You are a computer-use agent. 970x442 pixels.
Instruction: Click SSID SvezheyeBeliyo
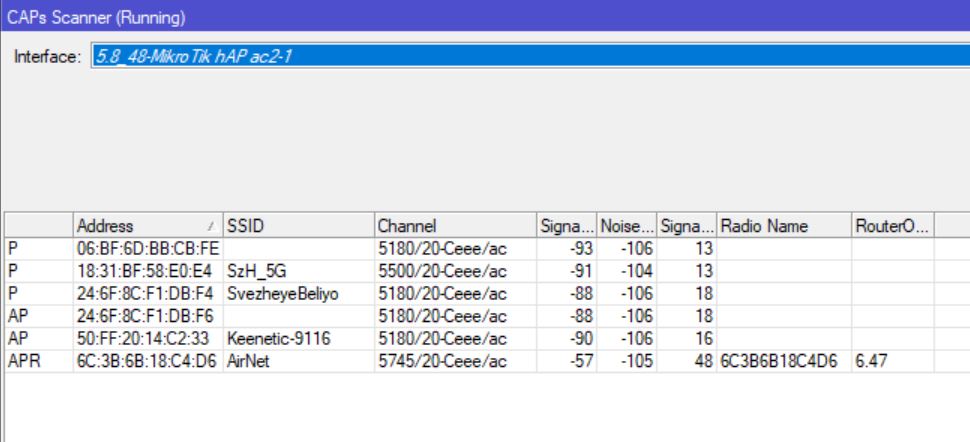pyautogui.click(x=283, y=293)
